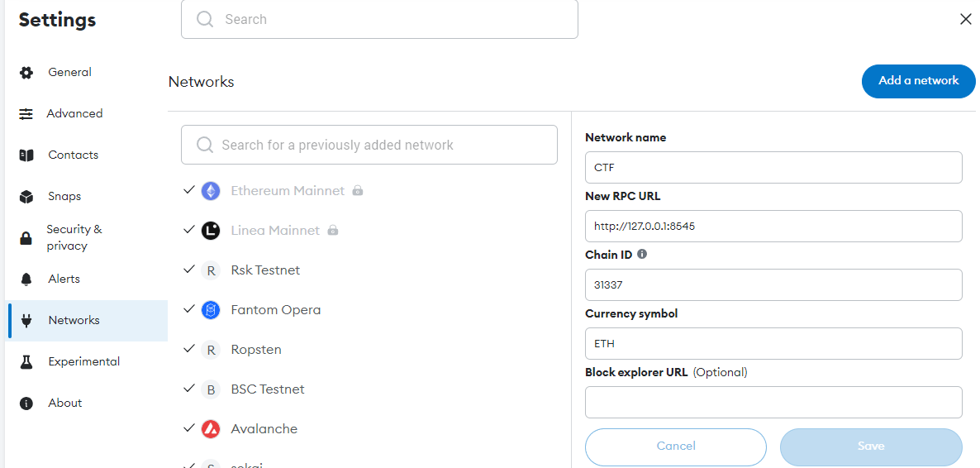Screen dimensions: 980x468
Task: Cancel the network edit form
Action: [x=676, y=447]
